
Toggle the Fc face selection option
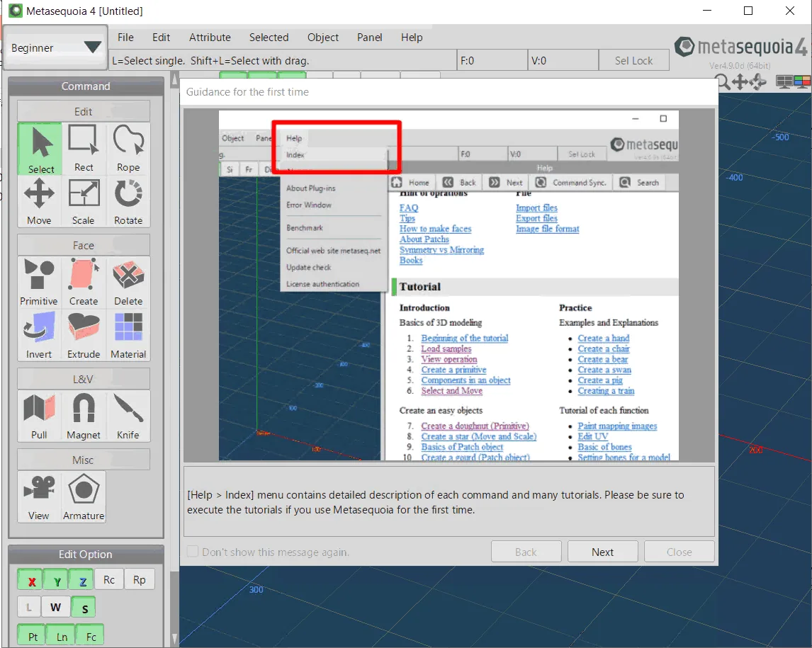(x=90, y=635)
